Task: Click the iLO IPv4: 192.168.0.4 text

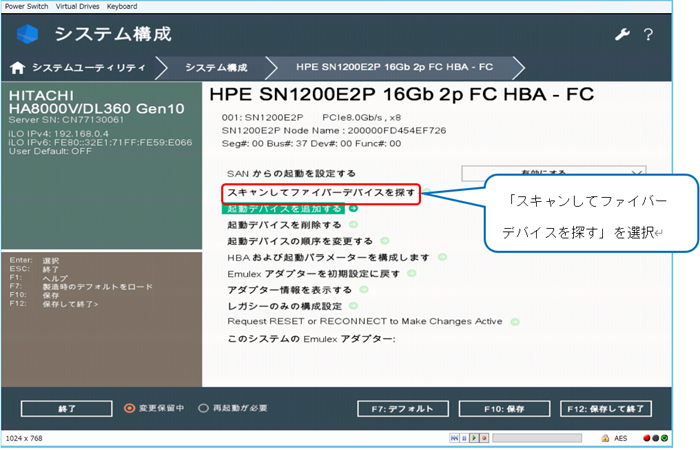Action: tap(58, 133)
